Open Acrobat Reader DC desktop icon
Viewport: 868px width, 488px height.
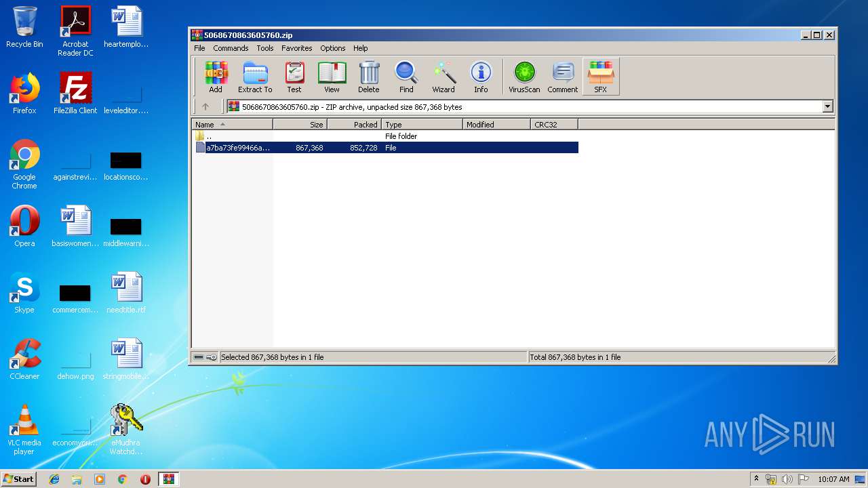[x=75, y=31]
